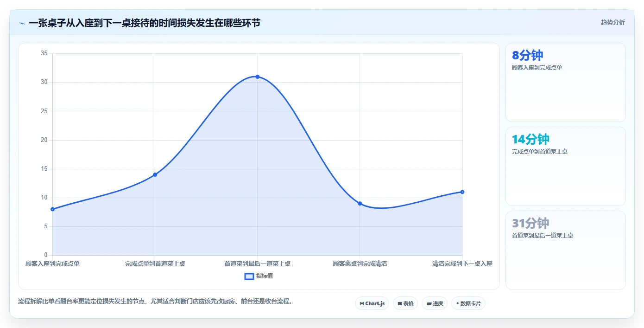Click the lightning icon beside the title
The width and height of the screenshot is (644, 328).
[x=22, y=23]
